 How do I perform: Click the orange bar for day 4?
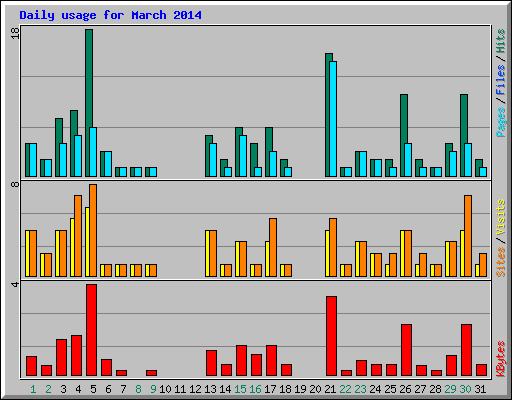(x=78, y=236)
